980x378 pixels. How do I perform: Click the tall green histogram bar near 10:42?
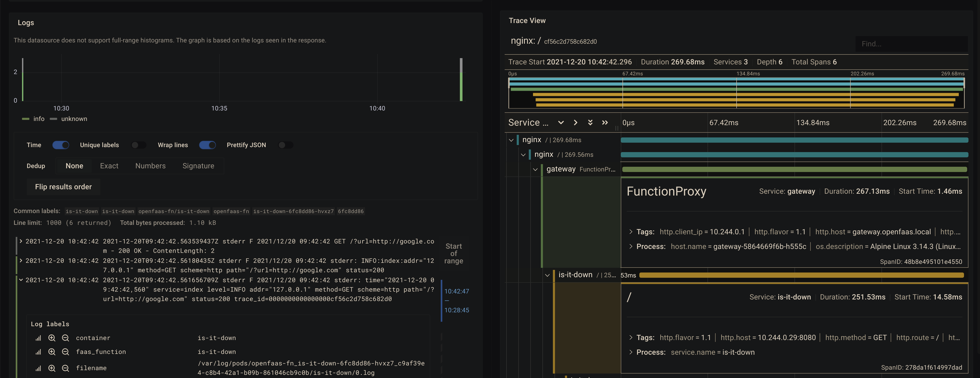pyautogui.click(x=461, y=87)
